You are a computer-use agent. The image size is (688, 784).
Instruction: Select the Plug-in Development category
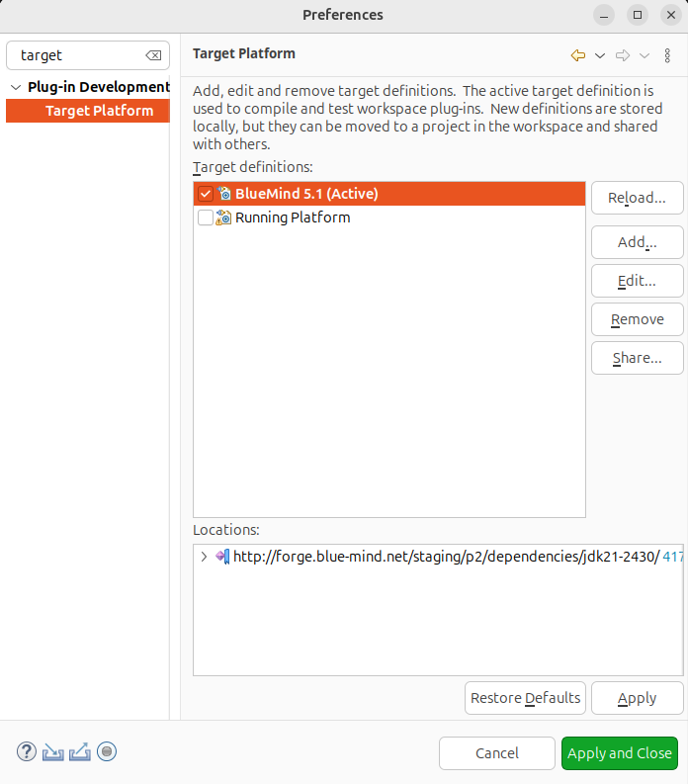(x=98, y=87)
